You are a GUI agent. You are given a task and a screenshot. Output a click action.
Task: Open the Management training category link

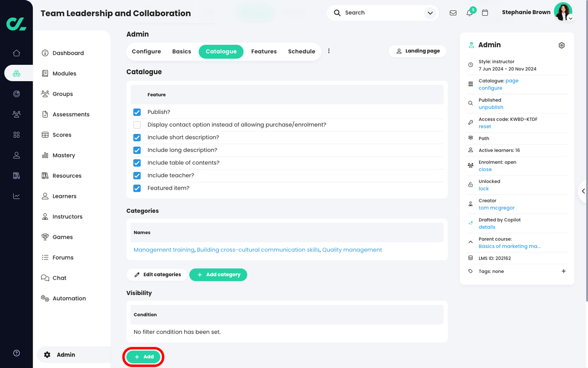(164, 250)
